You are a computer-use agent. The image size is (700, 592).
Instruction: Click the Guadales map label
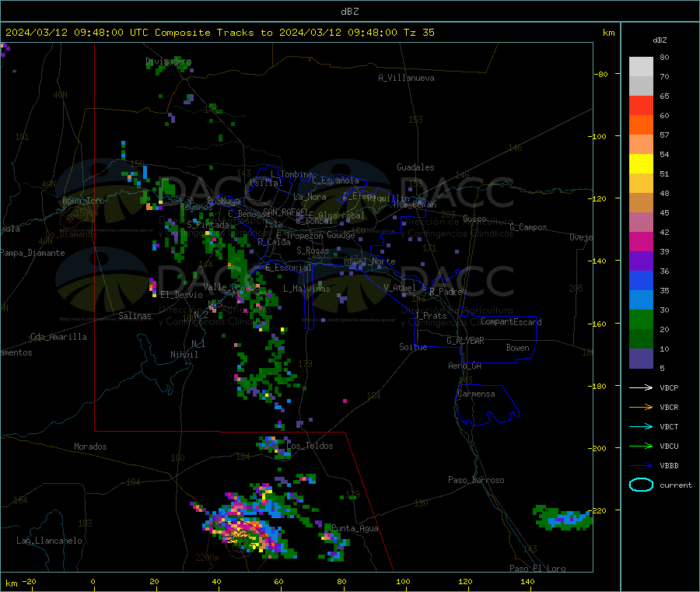pyautogui.click(x=415, y=167)
